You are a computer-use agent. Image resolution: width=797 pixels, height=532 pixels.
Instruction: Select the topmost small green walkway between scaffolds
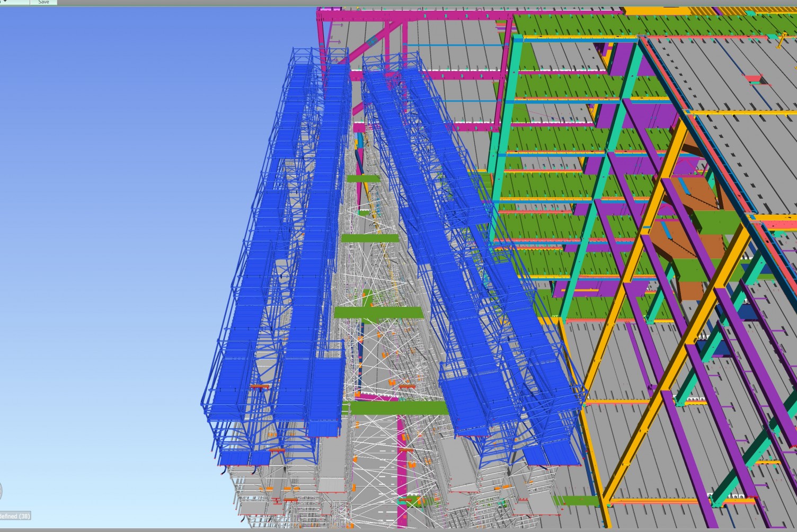(364, 179)
